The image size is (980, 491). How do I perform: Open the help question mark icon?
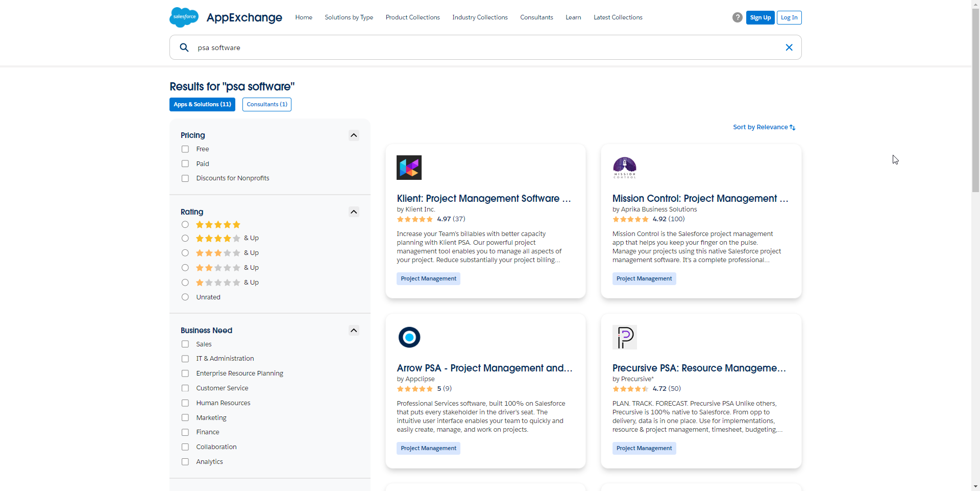[x=737, y=17]
